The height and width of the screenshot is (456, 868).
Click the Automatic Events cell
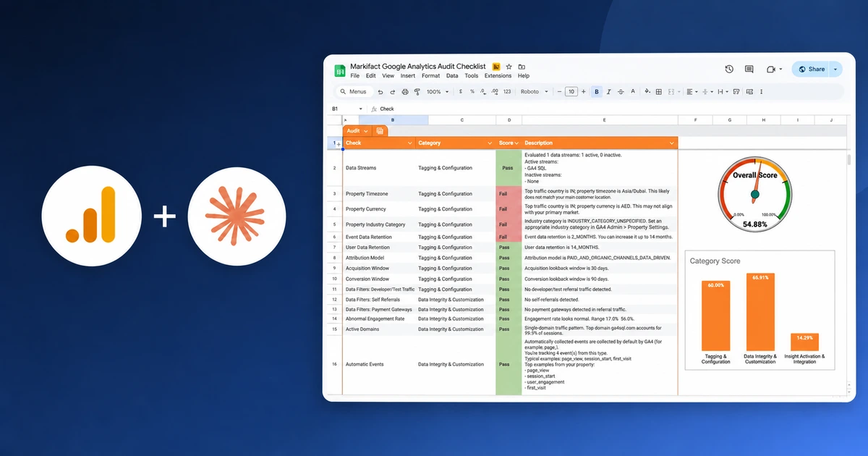[x=379, y=364]
